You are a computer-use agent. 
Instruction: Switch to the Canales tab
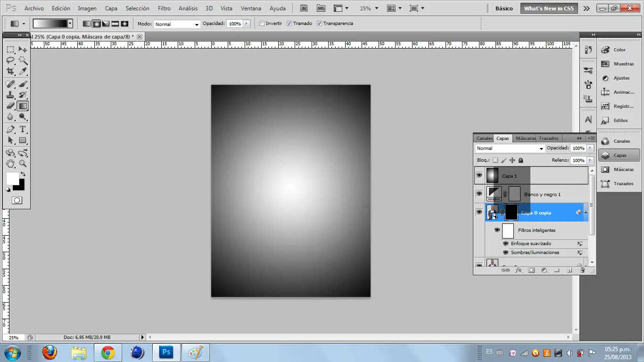(484, 139)
